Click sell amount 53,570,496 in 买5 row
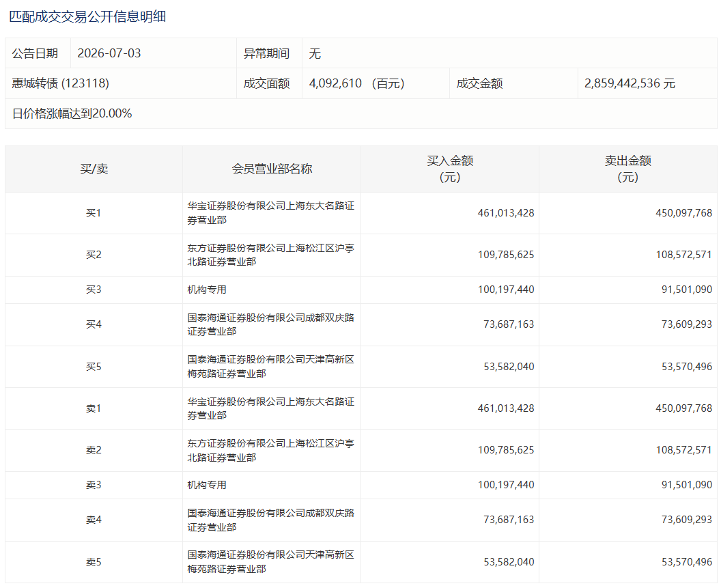The width and height of the screenshot is (721, 588). point(686,367)
